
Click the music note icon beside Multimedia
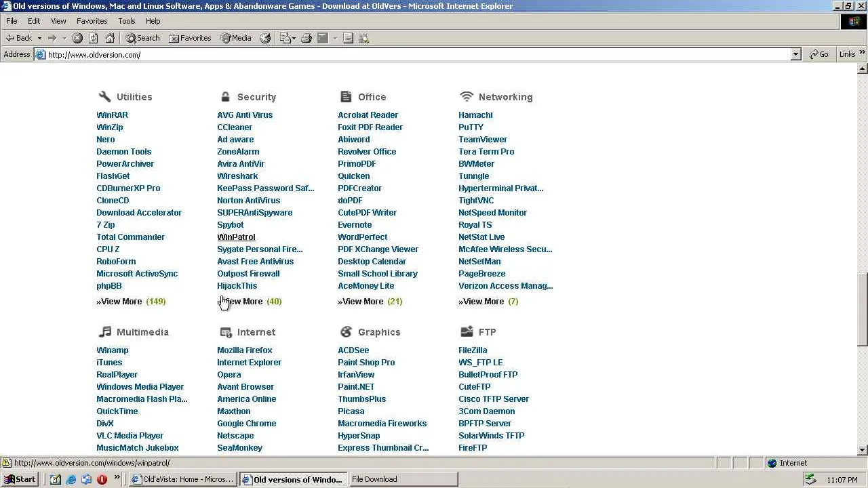104,331
